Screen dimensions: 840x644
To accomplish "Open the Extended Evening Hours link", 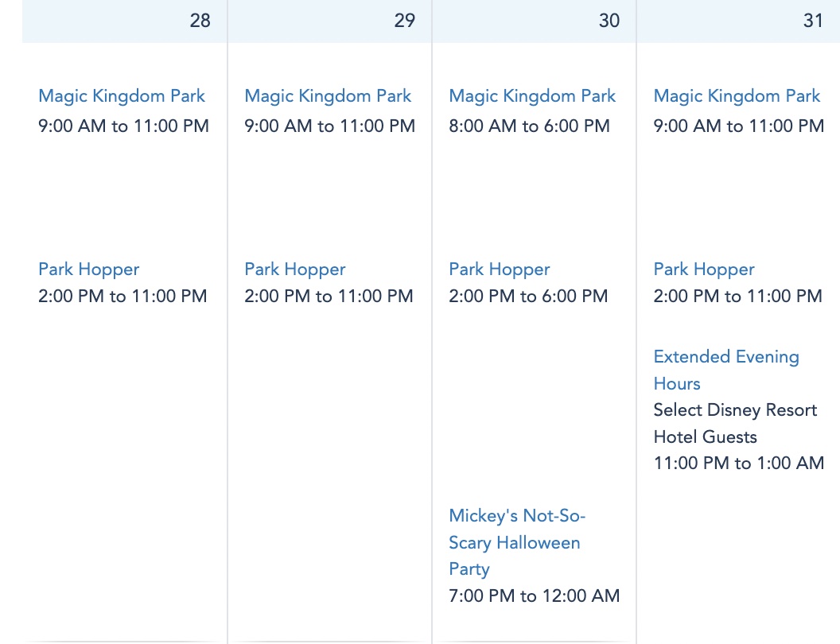I will (725, 370).
